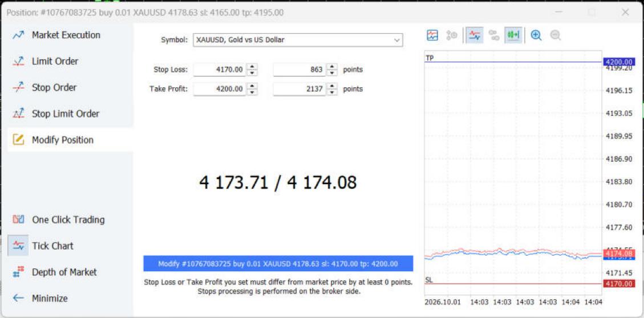Click price axis value 4171.45

click(619, 272)
